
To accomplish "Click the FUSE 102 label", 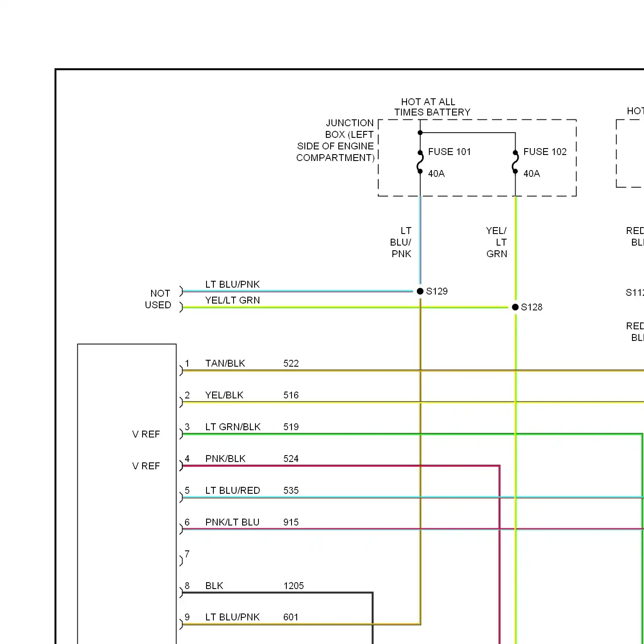I will point(545,152).
